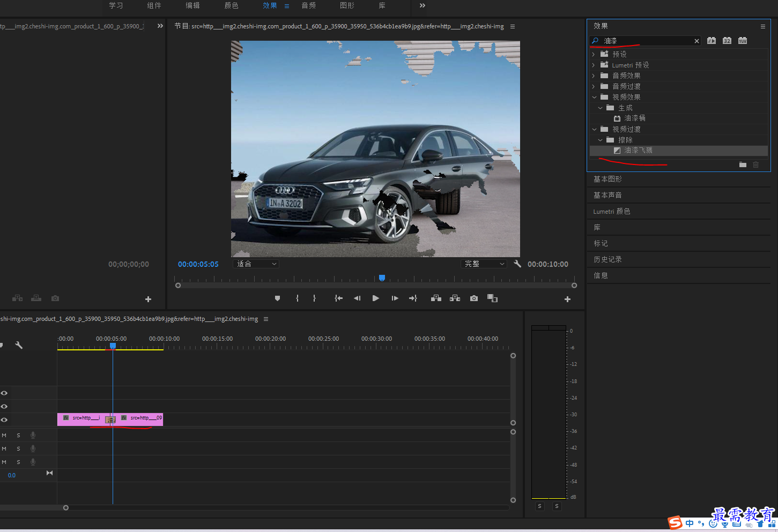
Task: Open timeline display settings wrench
Action: point(19,345)
